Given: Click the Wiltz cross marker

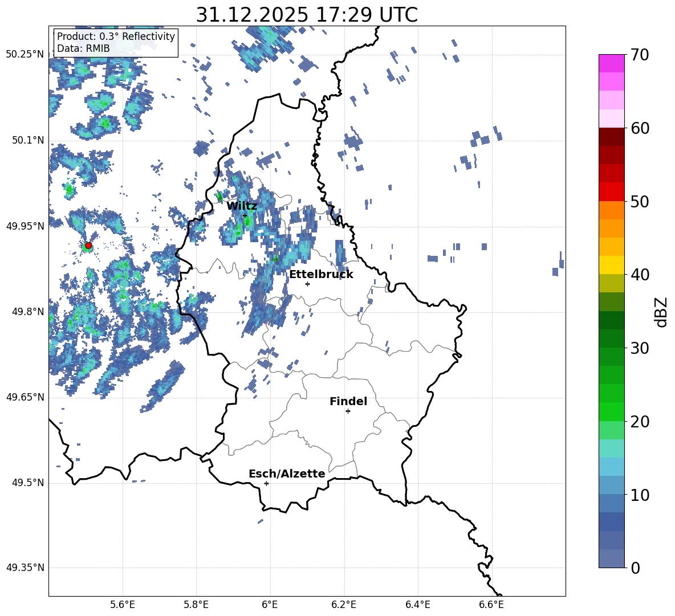Looking at the screenshot, I should (x=245, y=215).
